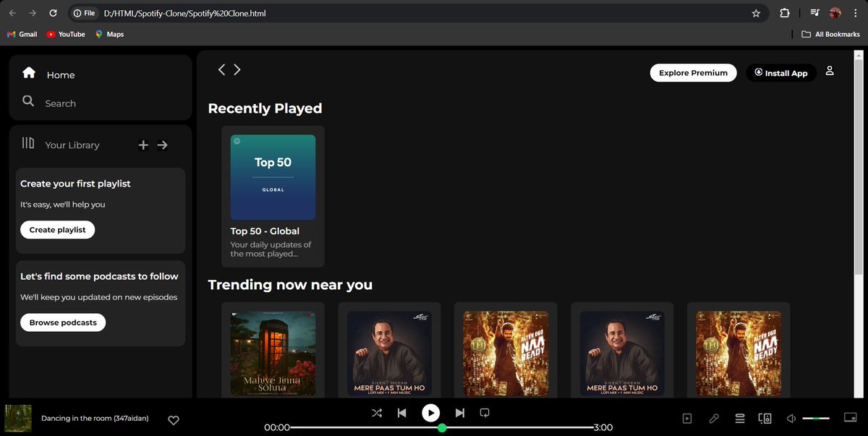The width and height of the screenshot is (868, 436).
Task: Open browser media control icon
Action: [x=815, y=13]
